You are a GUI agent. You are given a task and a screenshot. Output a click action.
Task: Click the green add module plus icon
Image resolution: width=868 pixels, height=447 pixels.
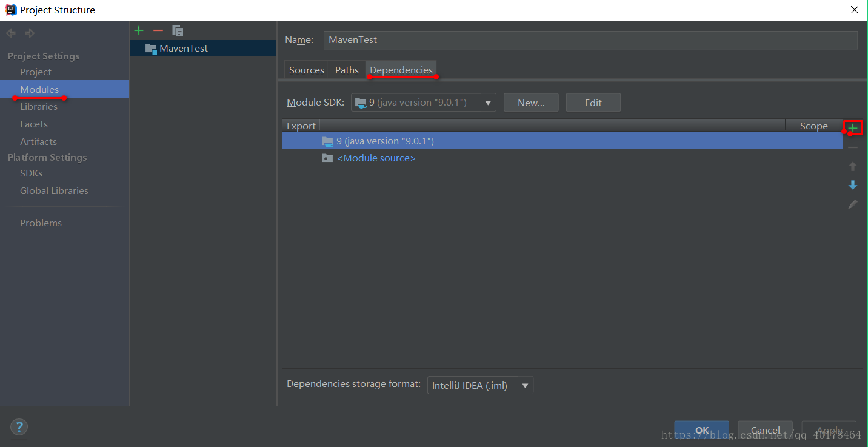point(139,30)
